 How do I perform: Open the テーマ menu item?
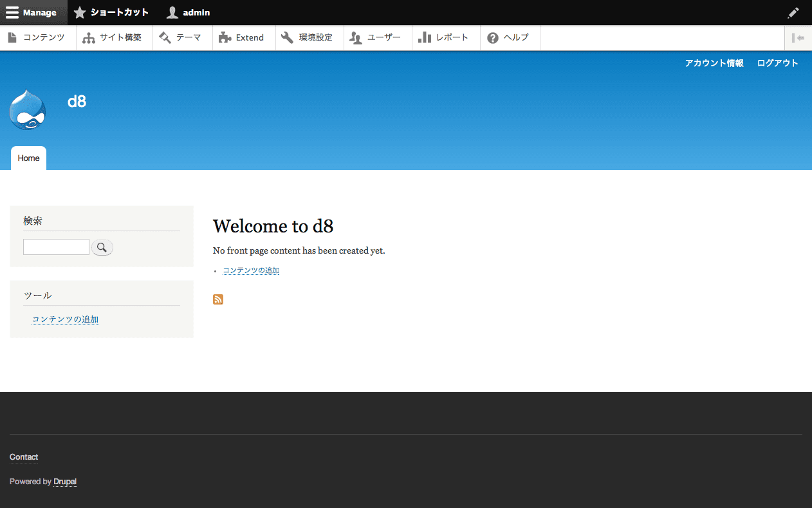(x=181, y=37)
